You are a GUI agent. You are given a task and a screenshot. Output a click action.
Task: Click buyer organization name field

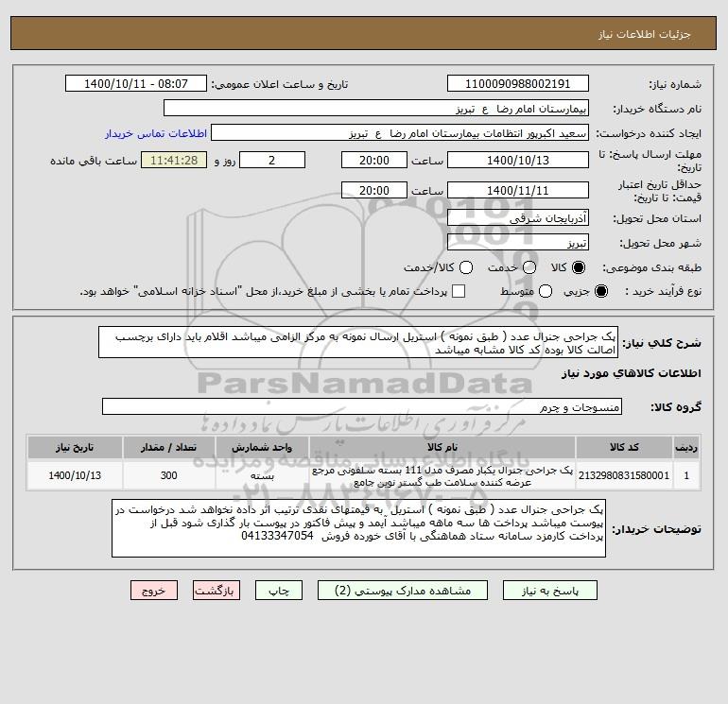tap(376, 108)
